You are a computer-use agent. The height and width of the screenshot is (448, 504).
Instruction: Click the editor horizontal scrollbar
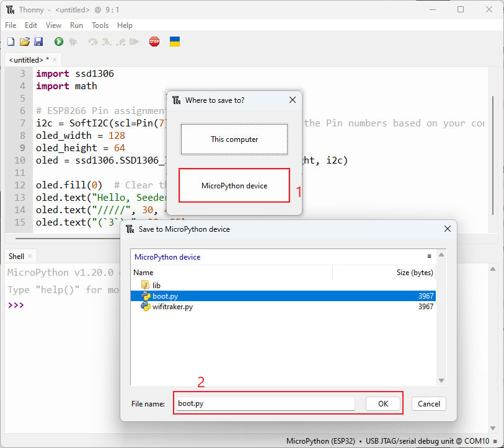point(68,239)
